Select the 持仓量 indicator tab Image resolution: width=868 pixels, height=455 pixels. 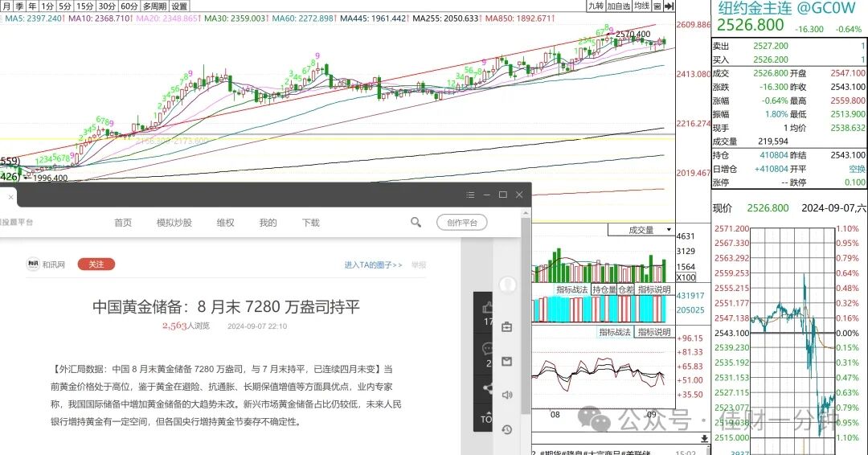(x=604, y=289)
